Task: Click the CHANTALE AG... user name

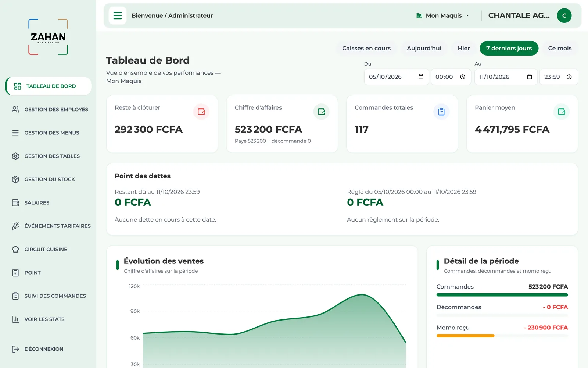Action: coord(519,15)
